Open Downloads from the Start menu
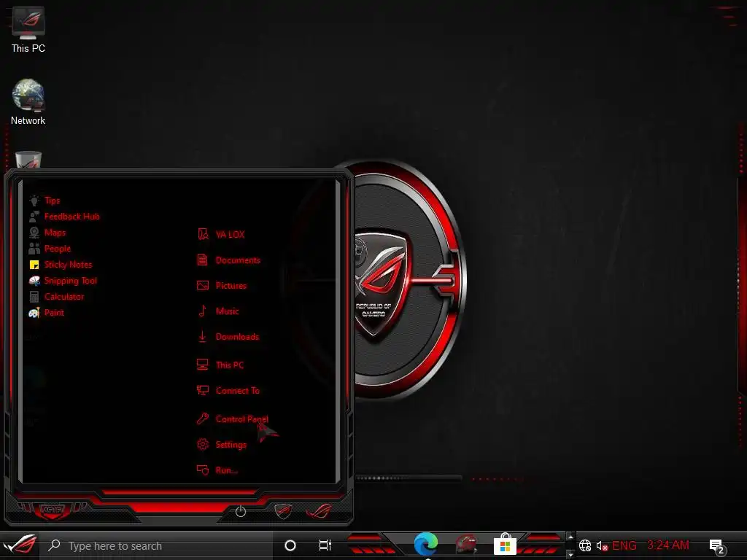 tap(228, 337)
